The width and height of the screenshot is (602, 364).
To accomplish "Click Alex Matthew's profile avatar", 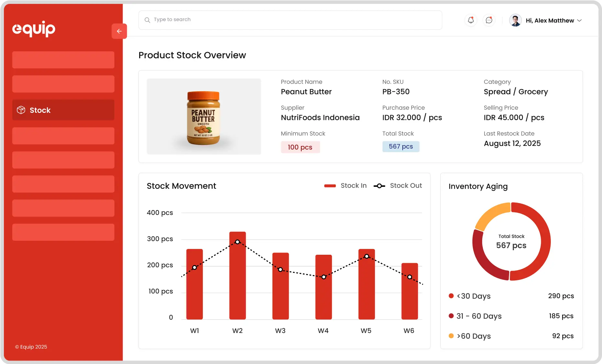I will [515, 20].
